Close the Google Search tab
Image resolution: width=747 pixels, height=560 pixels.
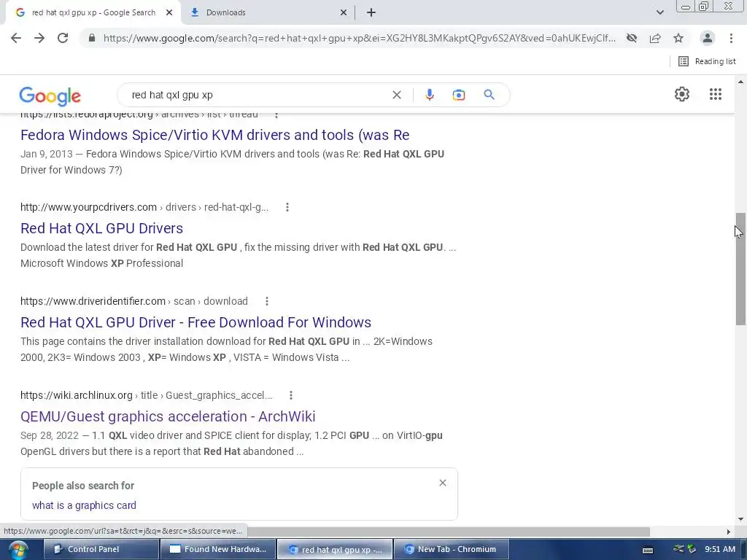pos(169,12)
